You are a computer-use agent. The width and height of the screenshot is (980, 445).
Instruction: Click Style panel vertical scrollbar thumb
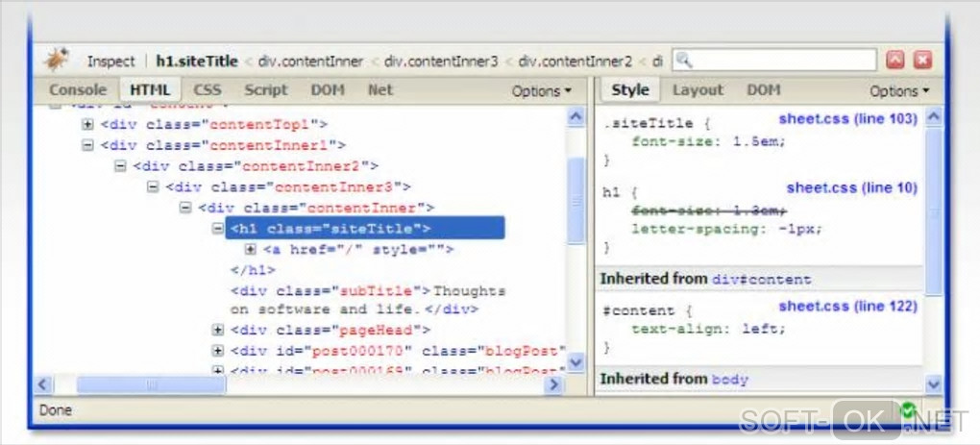coord(933,211)
